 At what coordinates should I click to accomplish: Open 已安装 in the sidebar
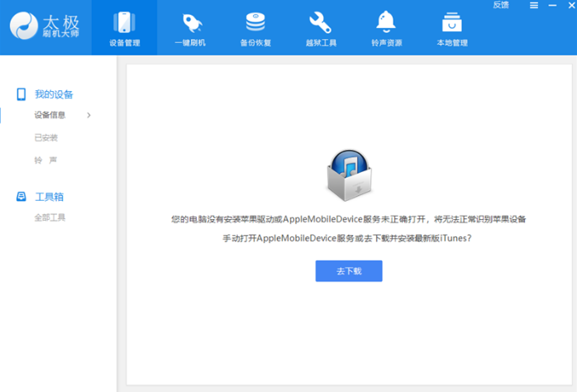46,137
